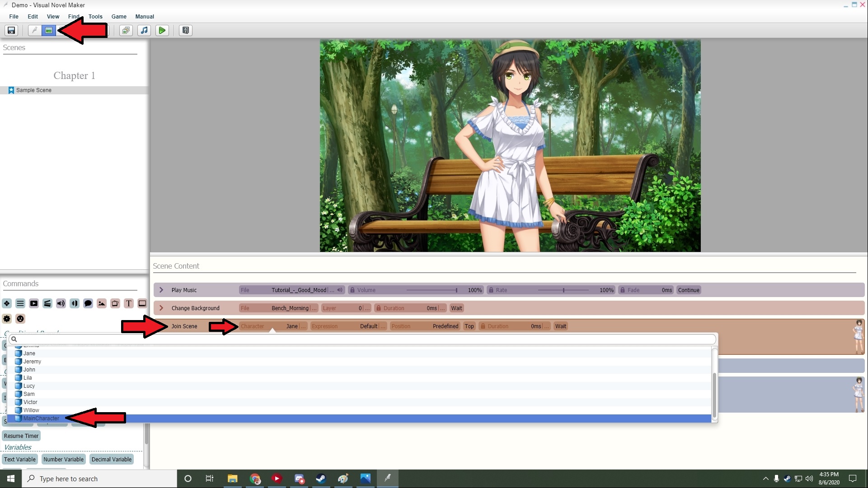Select the speech bubble message commands icon
868x488 pixels.
pos(88,303)
